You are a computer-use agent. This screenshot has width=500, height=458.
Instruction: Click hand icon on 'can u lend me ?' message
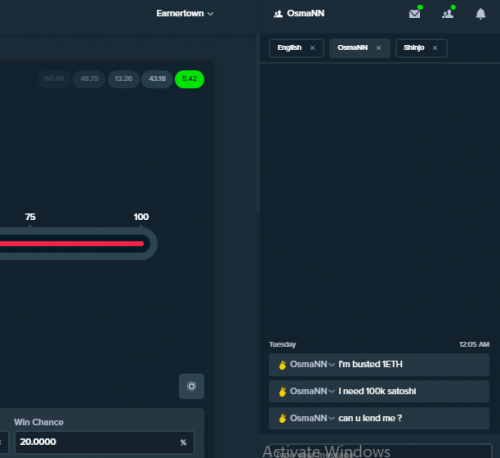283,418
